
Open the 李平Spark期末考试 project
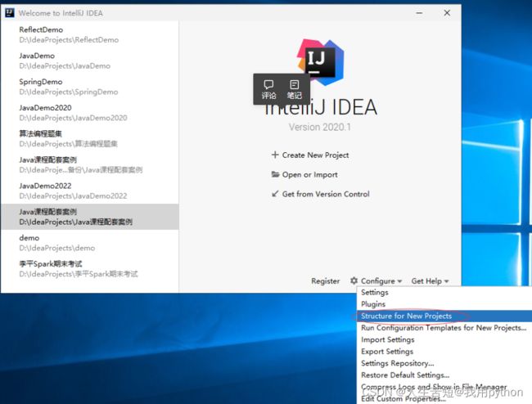(x=89, y=269)
